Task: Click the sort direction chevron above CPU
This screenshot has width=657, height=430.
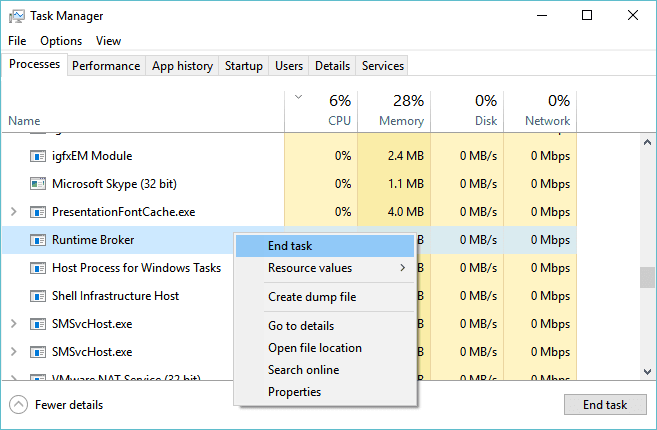Action: (x=298, y=97)
